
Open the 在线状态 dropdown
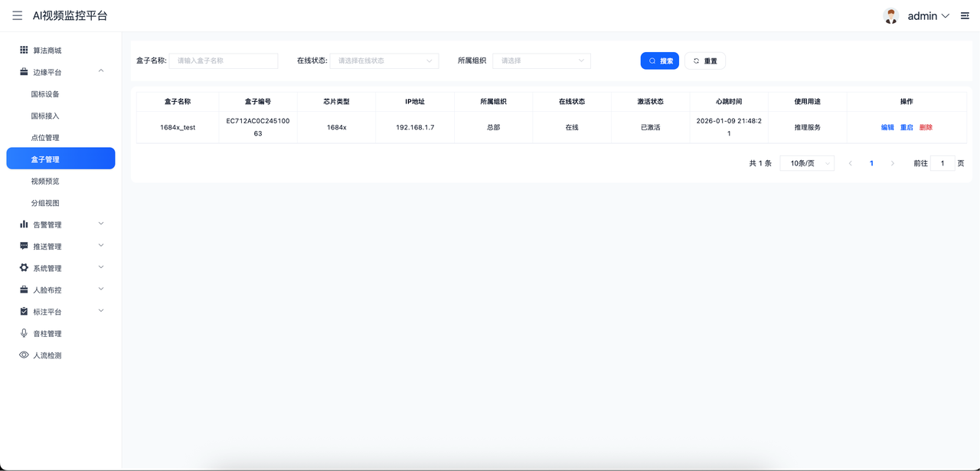384,61
